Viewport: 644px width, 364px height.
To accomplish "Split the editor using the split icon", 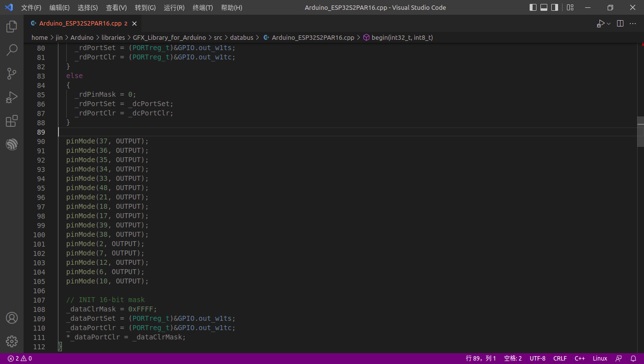I will click(619, 23).
